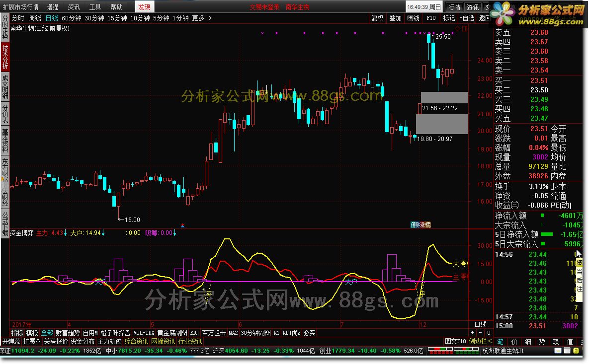Open the 东方财富 sidebar tab
This screenshot has width=589, height=364.
pos(5,170)
